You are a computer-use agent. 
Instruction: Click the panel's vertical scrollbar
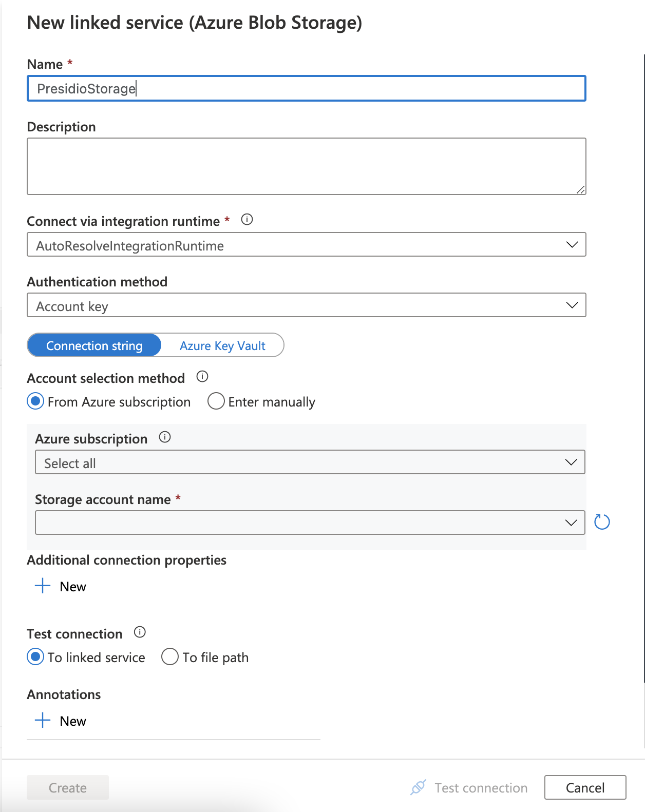[643, 368]
